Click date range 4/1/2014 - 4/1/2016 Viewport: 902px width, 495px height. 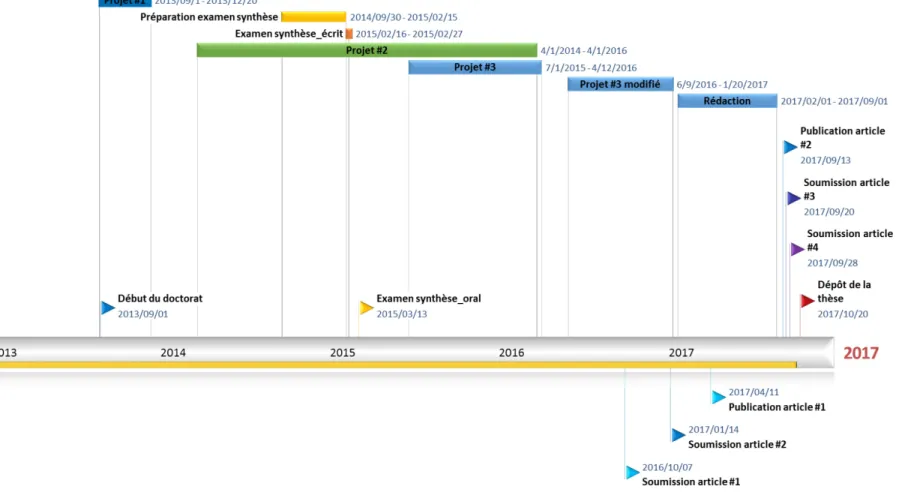point(584,51)
